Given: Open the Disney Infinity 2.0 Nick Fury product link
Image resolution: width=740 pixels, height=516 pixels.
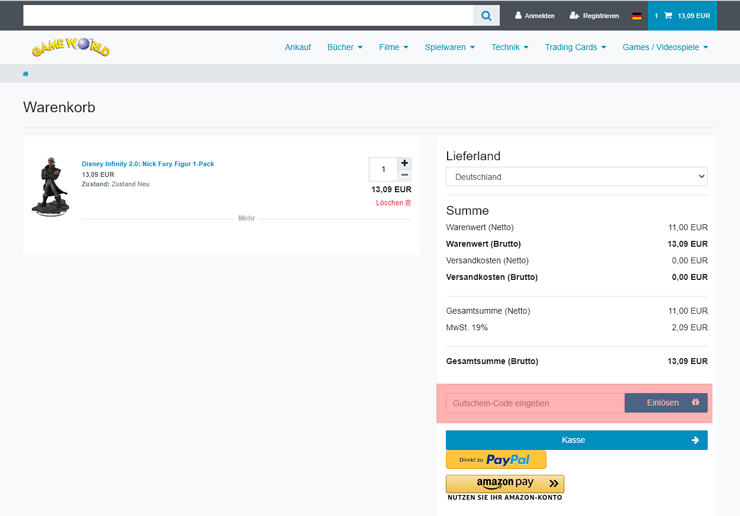Looking at the screenshot, I should [x=148, y=164].
